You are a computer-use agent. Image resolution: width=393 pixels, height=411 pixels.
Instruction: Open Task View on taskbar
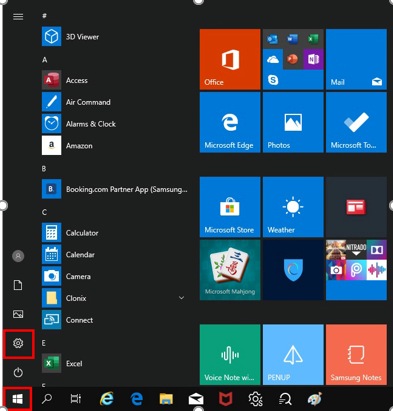point(76,399)
